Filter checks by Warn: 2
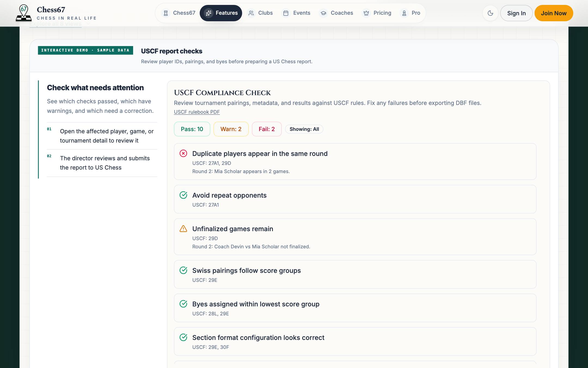The width and height of the screenshot is (588, 368). 231,129
